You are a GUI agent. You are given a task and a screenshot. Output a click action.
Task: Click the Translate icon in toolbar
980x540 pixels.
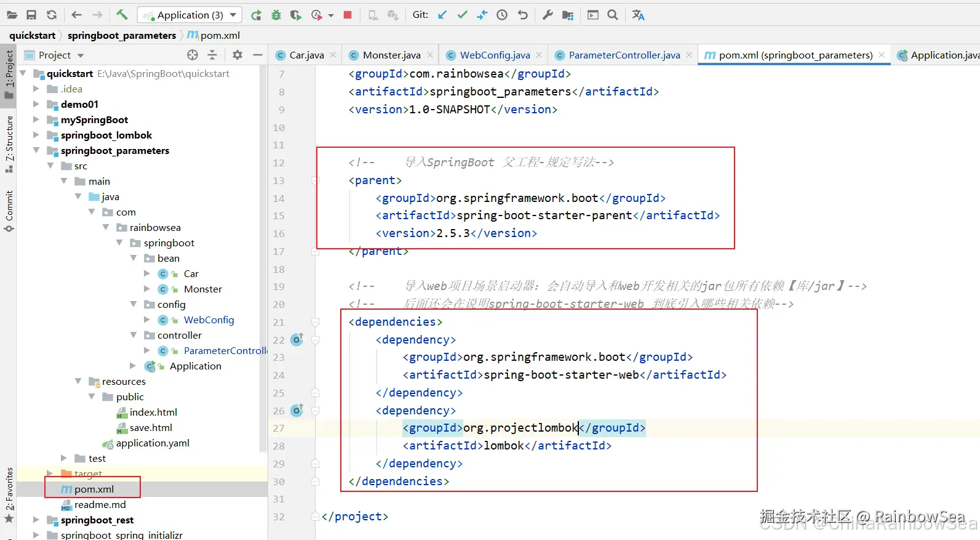pyautogui.click(x=639, y=15)
